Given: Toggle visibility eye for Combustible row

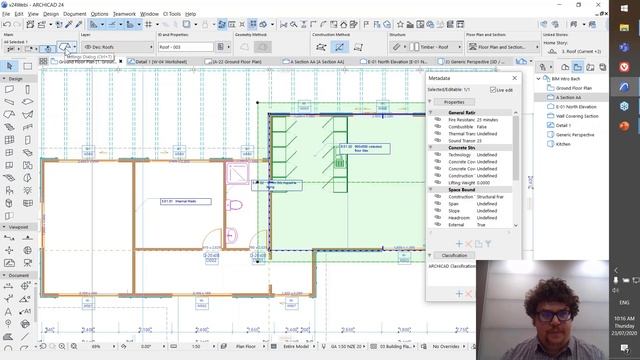Looking at the screenshot, I should [438, 127].
